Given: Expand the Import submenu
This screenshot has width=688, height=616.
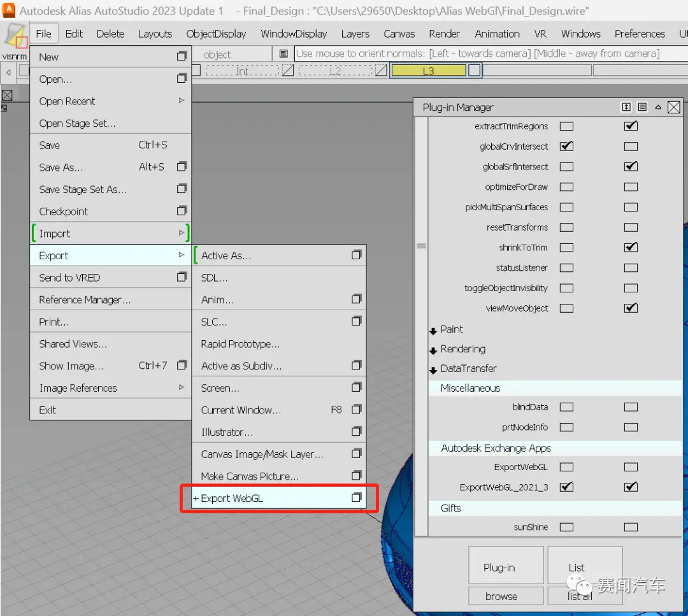Looking at the screenshot, I should (181, 233).
